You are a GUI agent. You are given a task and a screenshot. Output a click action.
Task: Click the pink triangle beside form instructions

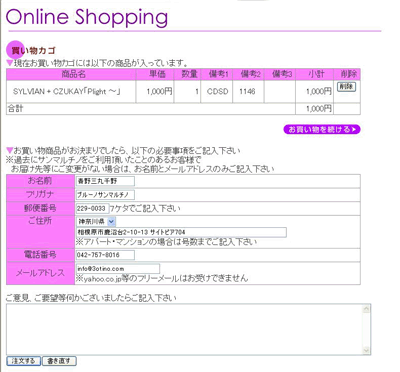10,150
